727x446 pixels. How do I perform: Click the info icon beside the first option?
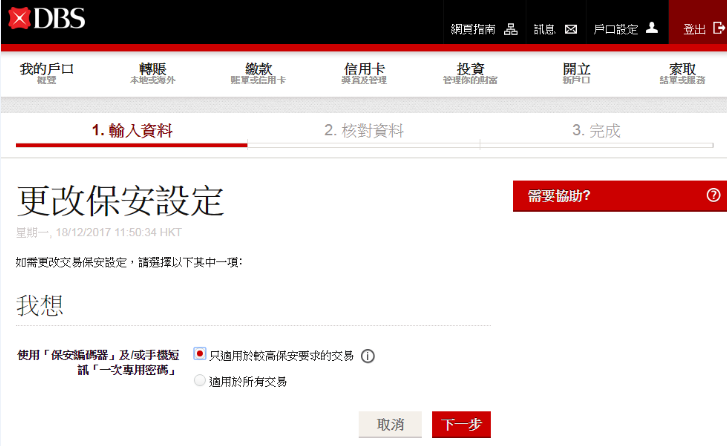click(367, 356)
